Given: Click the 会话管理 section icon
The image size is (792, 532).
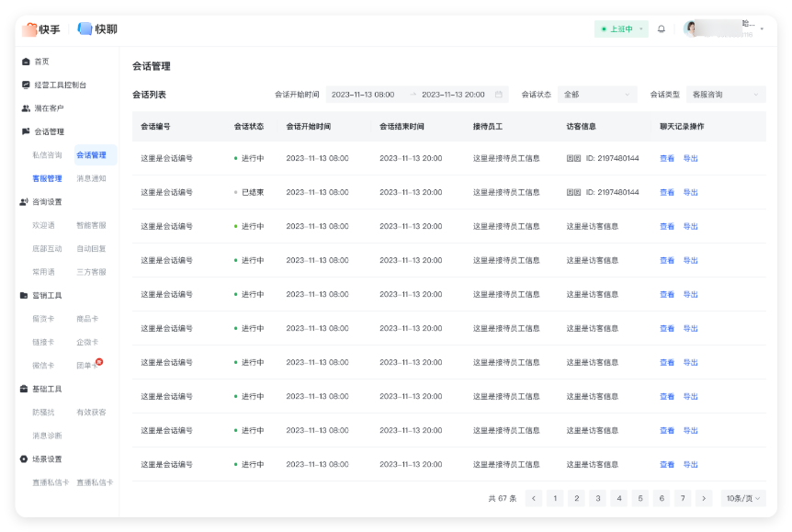Looking at the screenshot, I should pyautogui.click(x=25, y=130).
